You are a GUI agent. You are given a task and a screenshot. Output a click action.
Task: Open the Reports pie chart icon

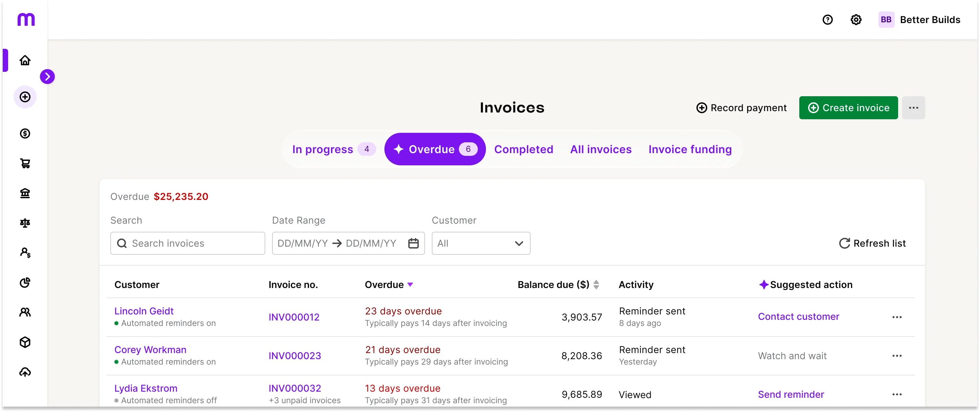(x=25, y=283)
